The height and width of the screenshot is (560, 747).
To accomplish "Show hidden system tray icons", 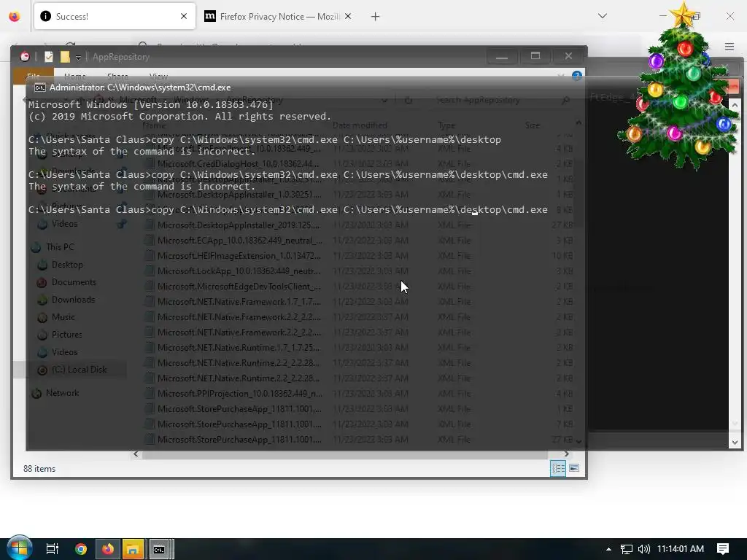I will pyautogui.click(x=608, y=549).
